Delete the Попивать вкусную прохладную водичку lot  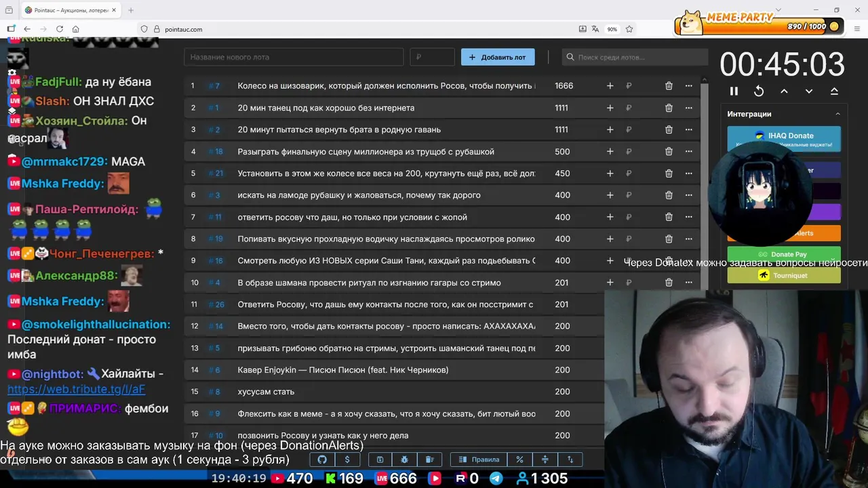[x=669, y=239]
